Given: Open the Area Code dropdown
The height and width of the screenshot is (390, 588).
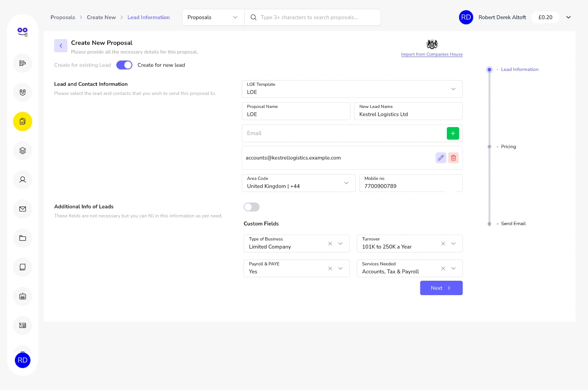Looking at the screenshot, I should tap(298, 183).
